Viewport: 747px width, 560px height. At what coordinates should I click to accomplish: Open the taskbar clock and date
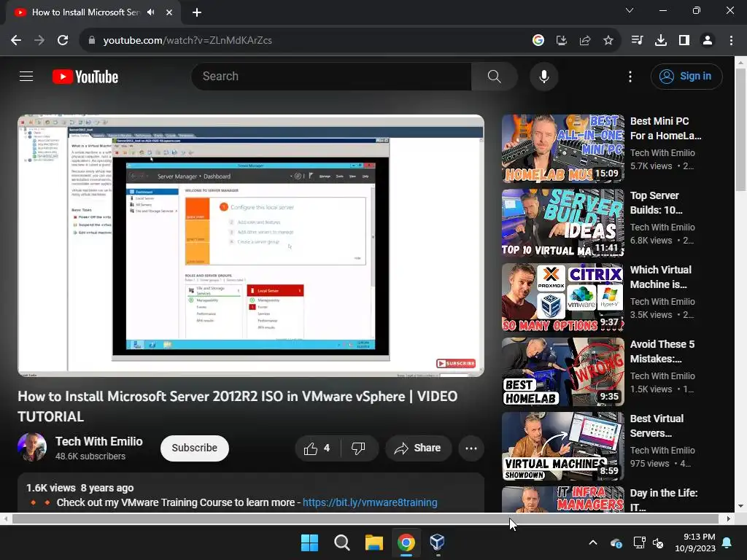pyautogui.click(x=695, y=542)
